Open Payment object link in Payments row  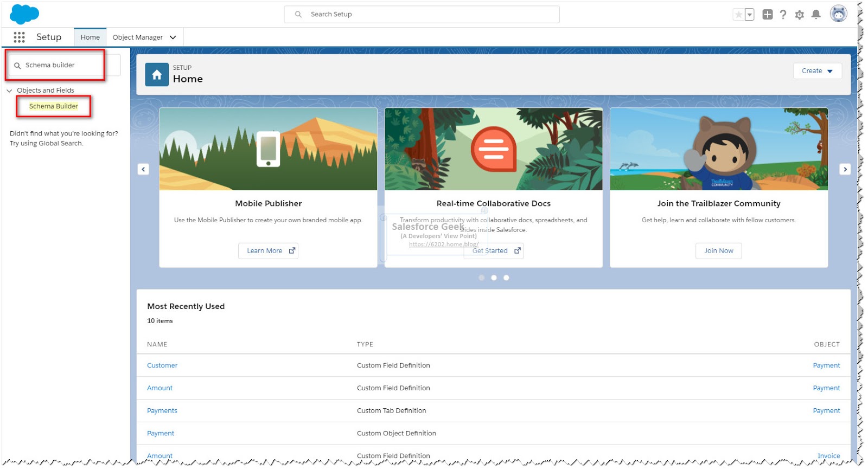coord(826,411)
